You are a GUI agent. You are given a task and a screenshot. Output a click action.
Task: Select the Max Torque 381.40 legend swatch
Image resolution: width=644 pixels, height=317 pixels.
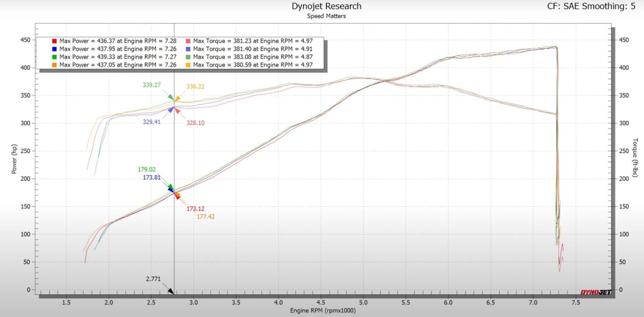188,49
